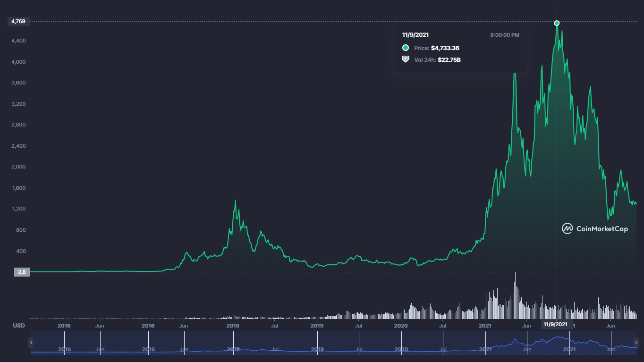
Task: Click the 4,400 y-axis label
Action: coord(19,41)
